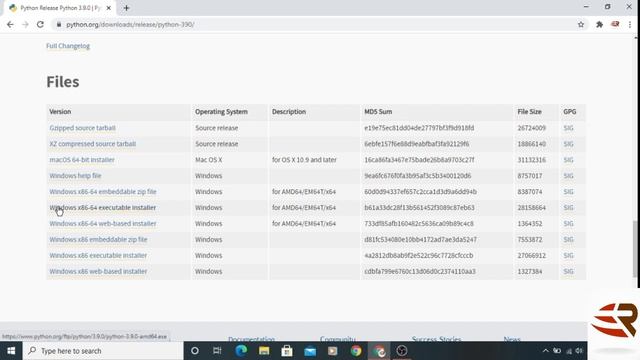Screen dimensions: 640x360
Task: Click the MD5 Sum column header
Action: pyautogui.click(x=378, y=111)
